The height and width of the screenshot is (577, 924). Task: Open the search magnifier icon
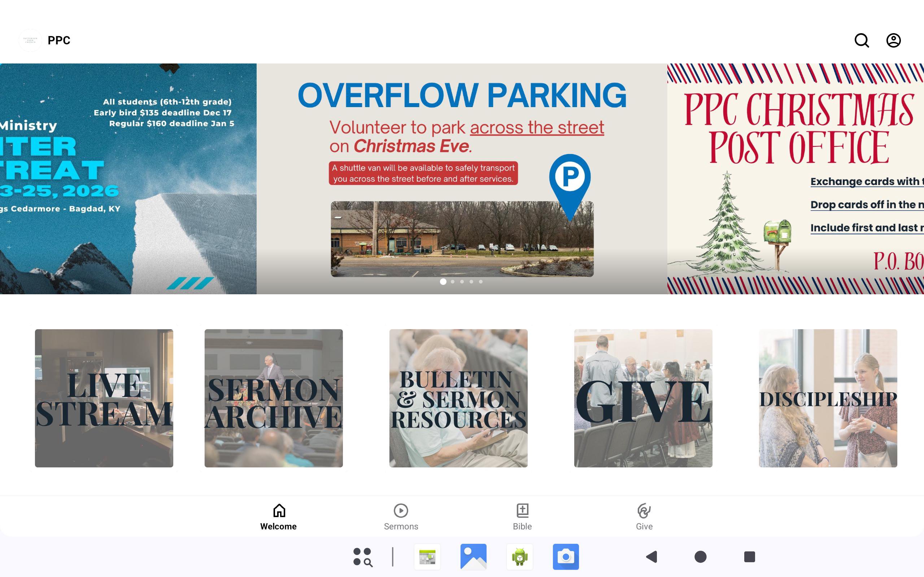pyautogui.click(x=862, y=40)
